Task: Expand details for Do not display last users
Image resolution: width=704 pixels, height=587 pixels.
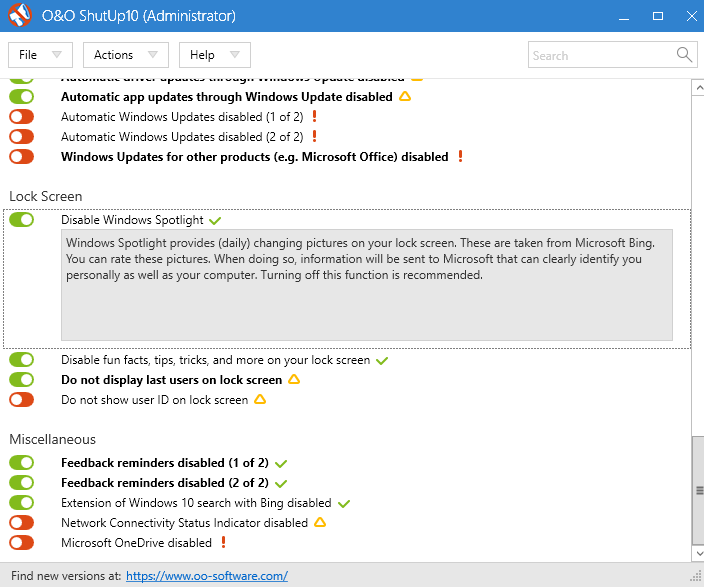Action: click(172, 380)
